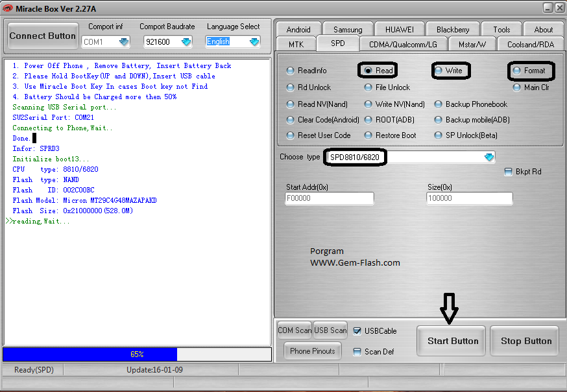Open the Tools tab

[x=501, y=30]
